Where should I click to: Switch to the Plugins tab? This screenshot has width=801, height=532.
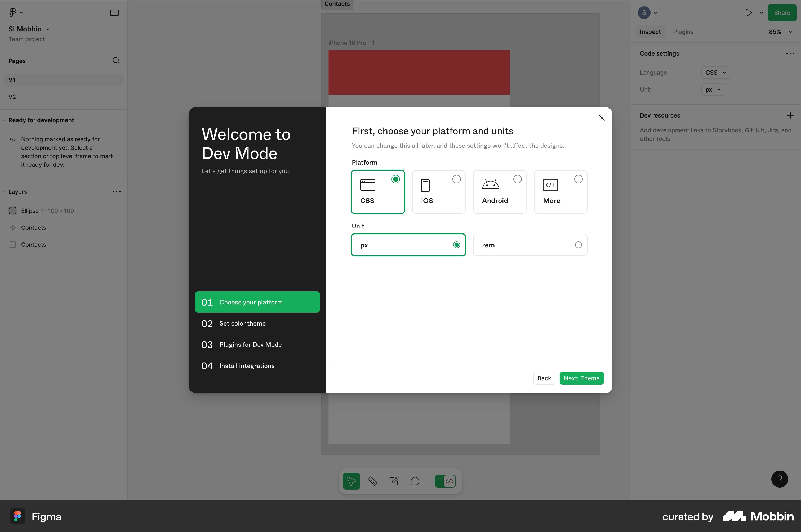pyautogui.click(x=683, y=32)
